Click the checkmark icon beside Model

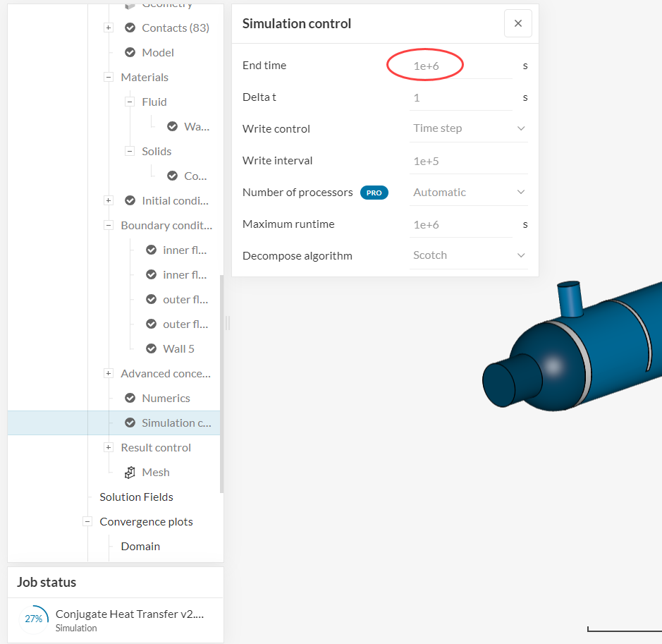(x=130, y=53)
